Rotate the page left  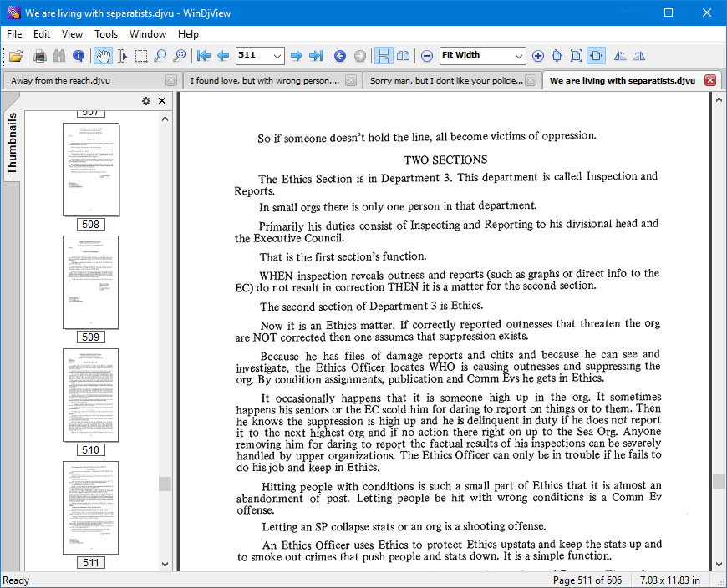[x=620, y=56]
